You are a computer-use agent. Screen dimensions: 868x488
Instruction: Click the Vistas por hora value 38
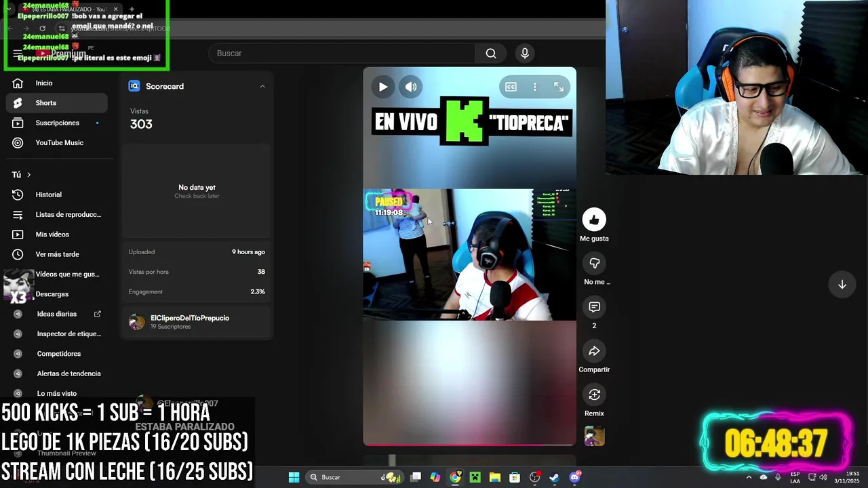tap(261, 272)
